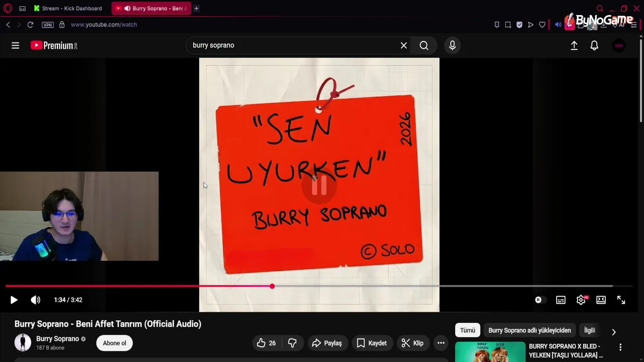This screenshot has height=362, width=644.
Task: Create a clip with Klip
Action: pyautogui.click(x=413, y=343)
